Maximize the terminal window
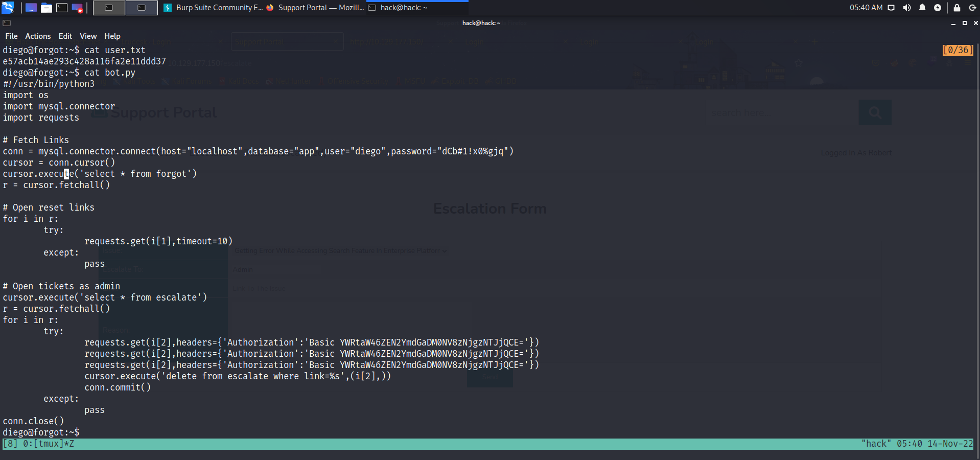The height and width of the screenshot is (460, 980). [x=965, y=23]
